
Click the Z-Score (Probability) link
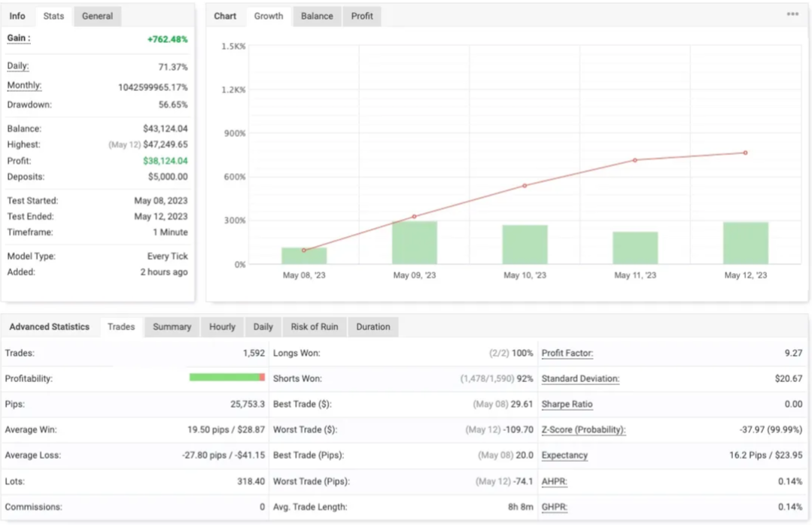[x=583, y=429]
